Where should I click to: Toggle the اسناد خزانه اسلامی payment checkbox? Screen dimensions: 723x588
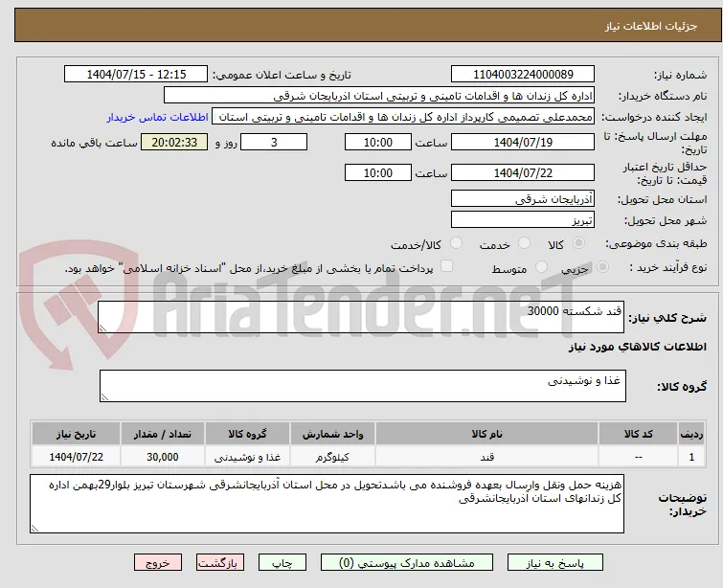click(447, 266)
